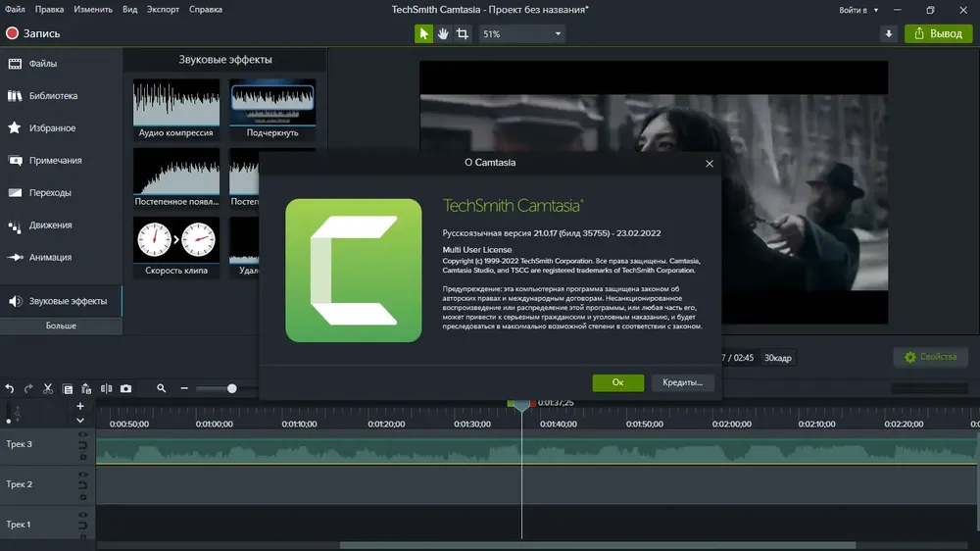This screenshot has height=551, width=980.
Task: Lock Трек 2 with the lock icon
Action: [83, 497]
